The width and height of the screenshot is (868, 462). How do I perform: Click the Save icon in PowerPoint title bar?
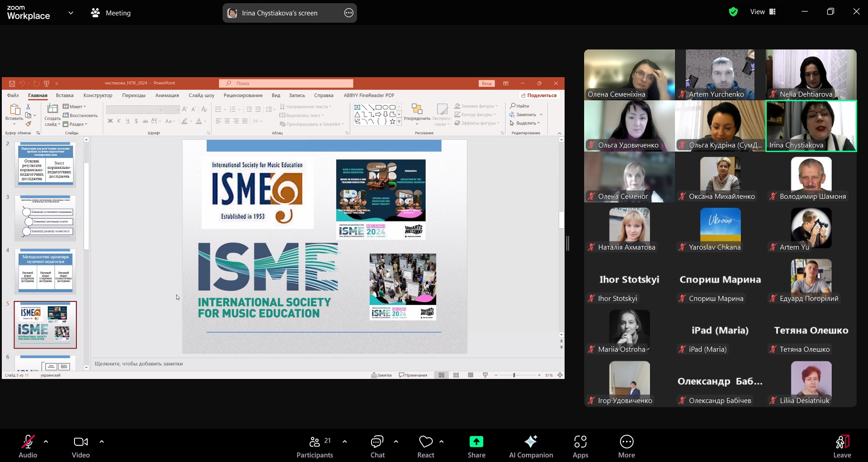pos(12,84)
